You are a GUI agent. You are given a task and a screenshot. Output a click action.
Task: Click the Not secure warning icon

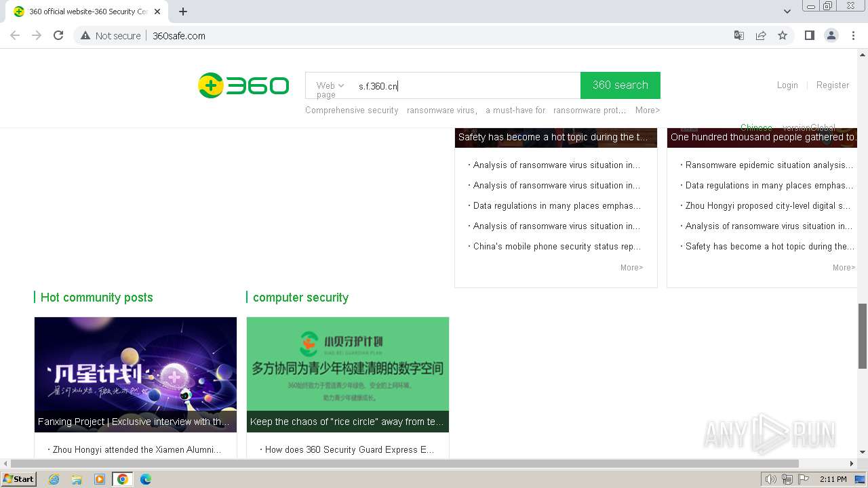tap(85, 35)
